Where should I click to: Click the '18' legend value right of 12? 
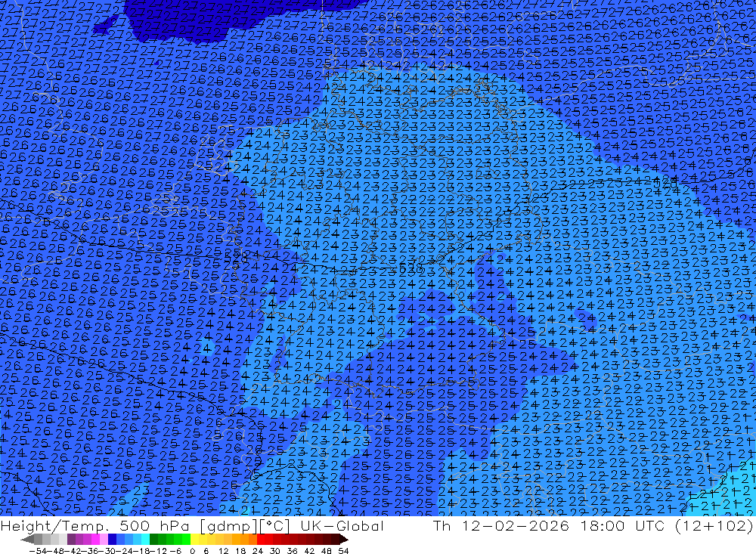[x=240, y=551]
